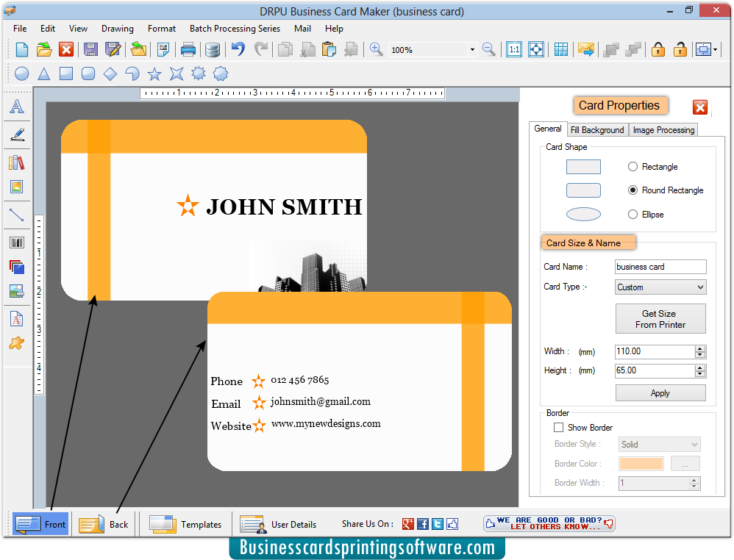The height and width of the screenshot is (560, 734).
Task: Click the Border Color browse button
Action: click(x=685, y=464)
